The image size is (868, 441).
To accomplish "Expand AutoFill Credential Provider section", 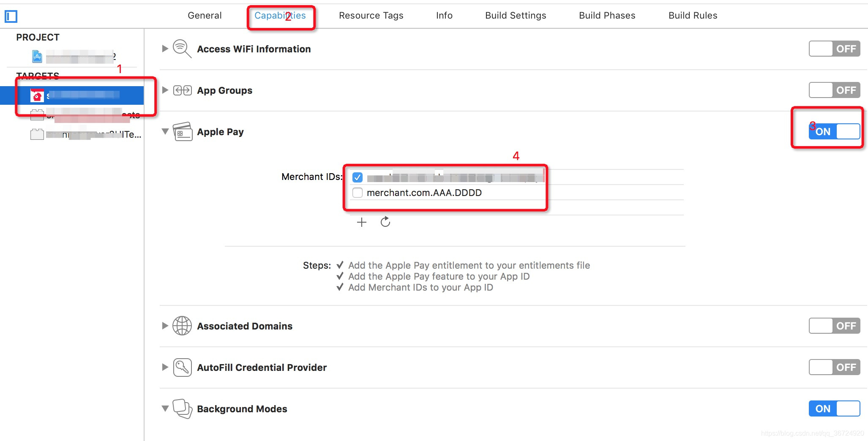I will coord(165,367).
